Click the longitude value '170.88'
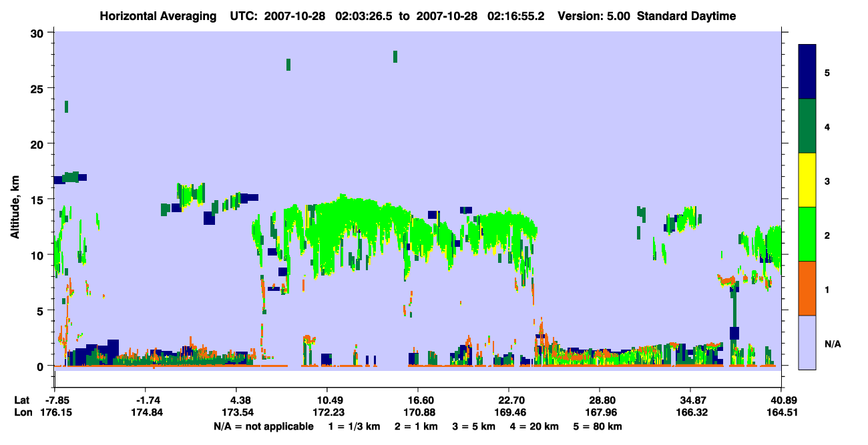This screenshot has height=445, width=868. (420, 413)
